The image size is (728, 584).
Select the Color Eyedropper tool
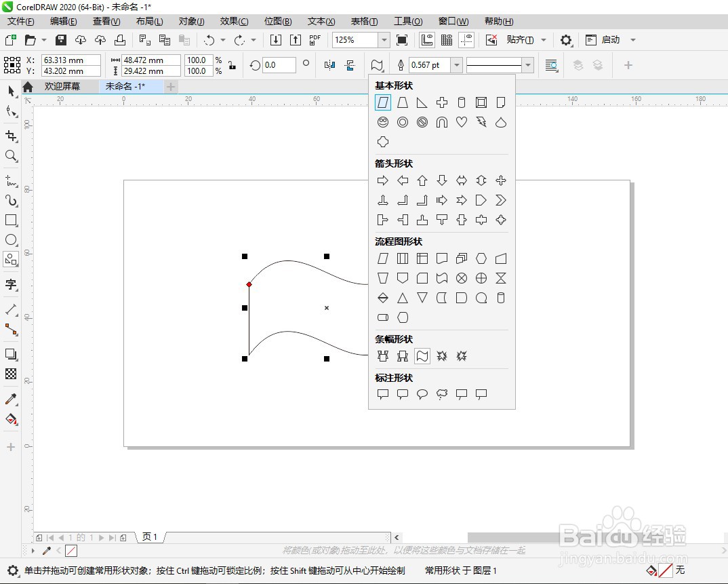pos(11,399)
